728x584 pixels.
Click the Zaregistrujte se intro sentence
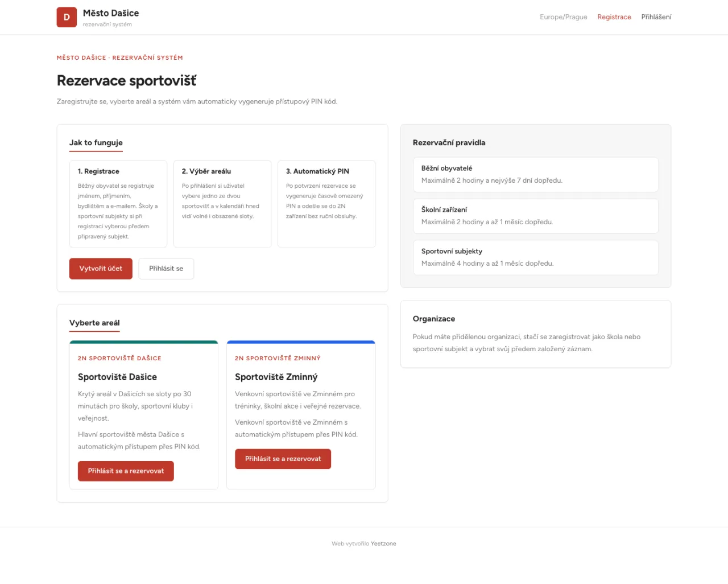click(x=197, y=101)
